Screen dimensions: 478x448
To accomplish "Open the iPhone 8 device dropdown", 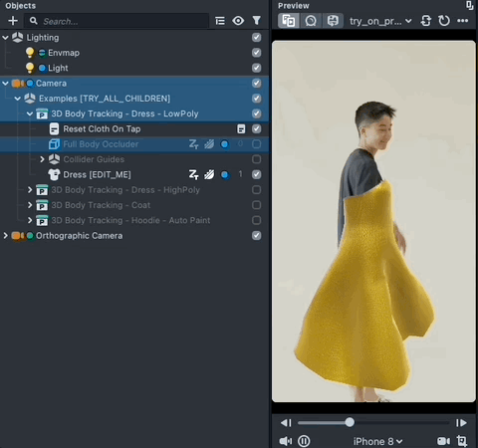I will point(377,441).
